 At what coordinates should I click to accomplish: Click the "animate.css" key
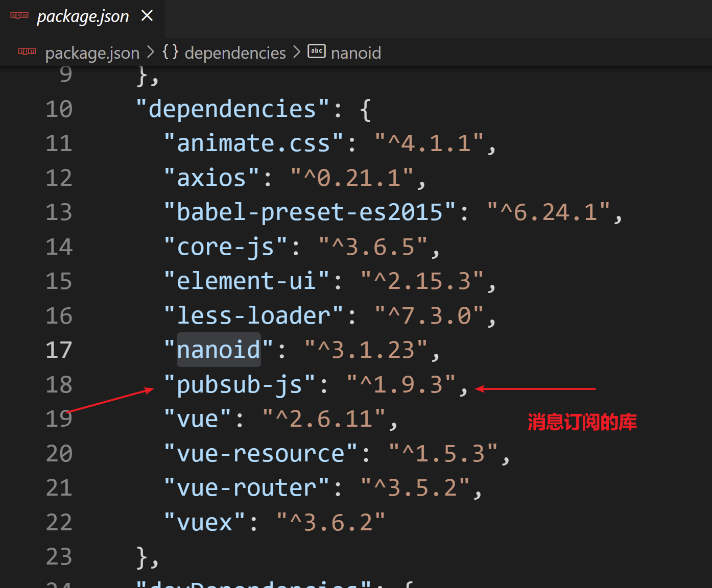click(253, 143)
